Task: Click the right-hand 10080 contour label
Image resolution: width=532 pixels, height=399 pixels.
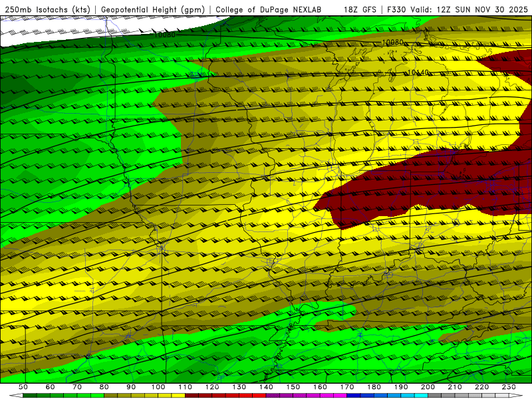Action: click(x=392, y=42)
